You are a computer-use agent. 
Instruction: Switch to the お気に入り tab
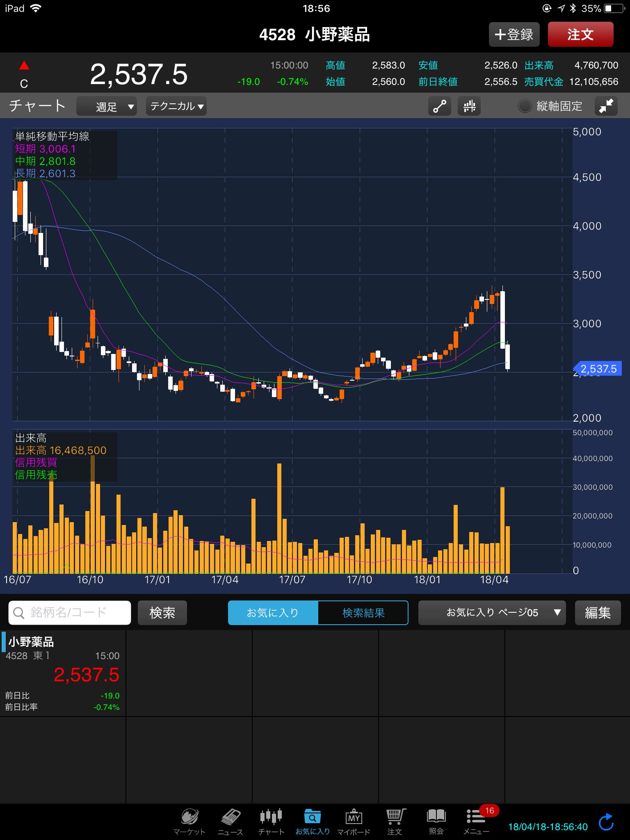tap(273, 613)
